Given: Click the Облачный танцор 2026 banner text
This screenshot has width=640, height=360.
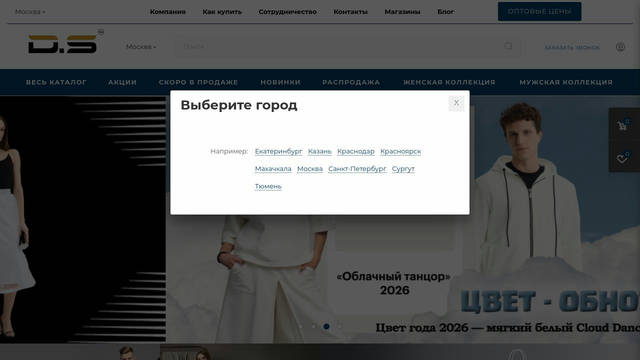Looking at the screenshot, I should tap(394, 283).
